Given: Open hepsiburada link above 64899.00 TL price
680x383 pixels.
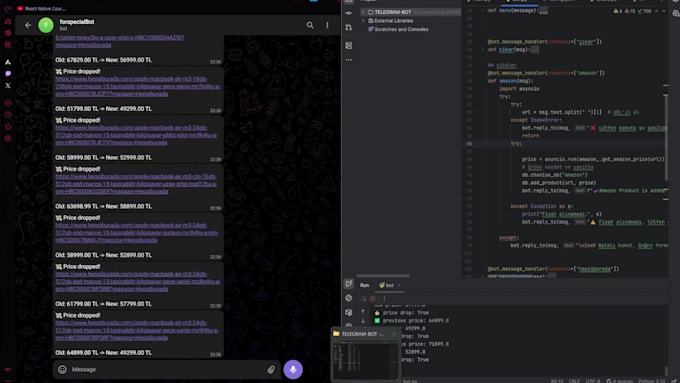Looking at the screenshot, I should [x=137, y=330].
